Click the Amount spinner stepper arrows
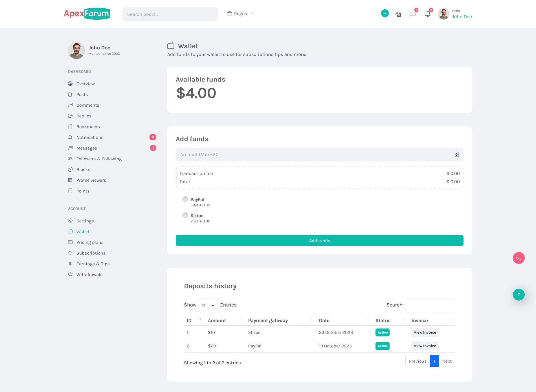 pos(456,154)
